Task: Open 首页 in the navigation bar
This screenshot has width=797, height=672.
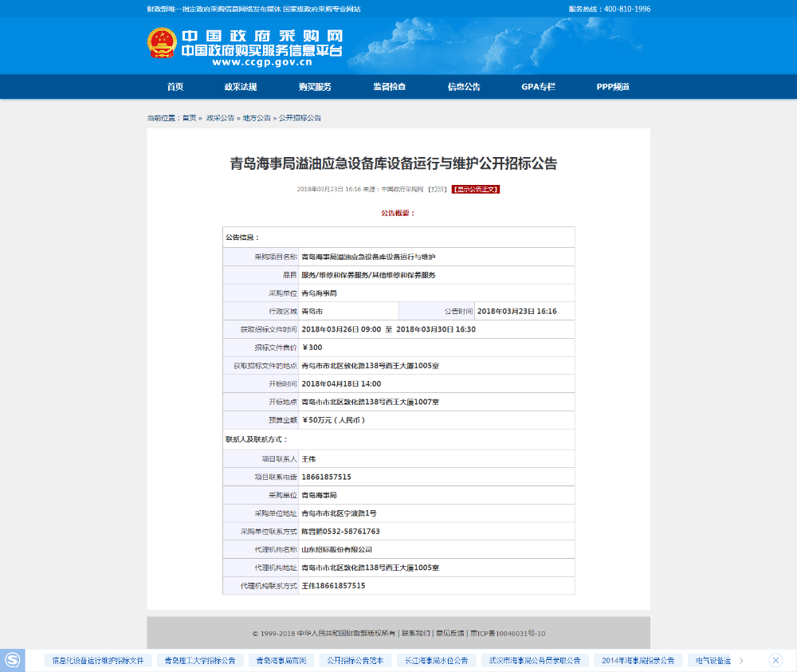Action: [175, 87]
